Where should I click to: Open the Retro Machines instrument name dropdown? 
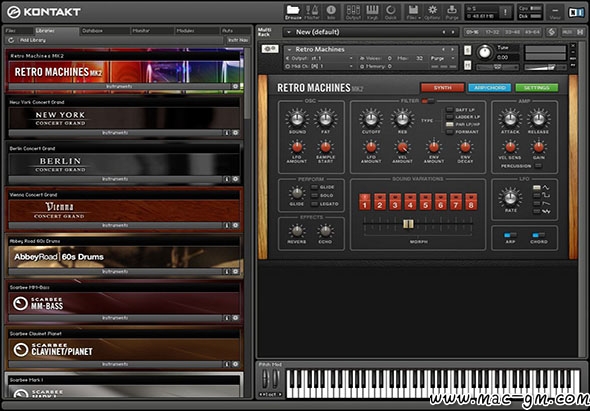pyautogui.click(x=289, y=49)
